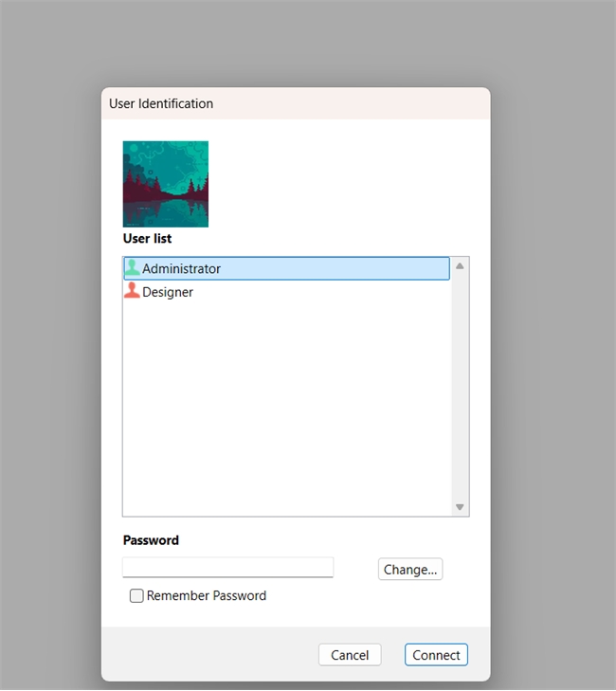Screen dimensions: 616x691
Task: Click the bold Password heading label
Action: [151, 540]
